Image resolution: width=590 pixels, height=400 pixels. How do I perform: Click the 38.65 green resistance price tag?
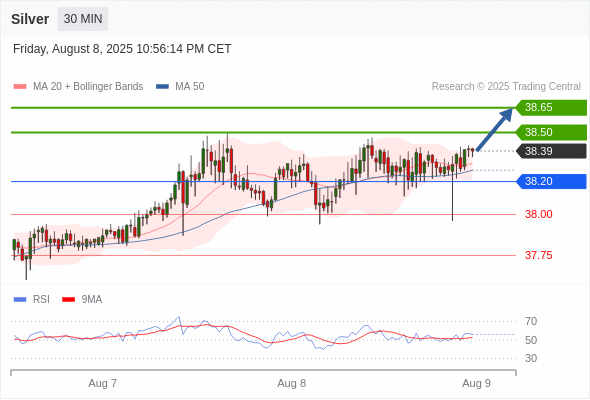551,107
